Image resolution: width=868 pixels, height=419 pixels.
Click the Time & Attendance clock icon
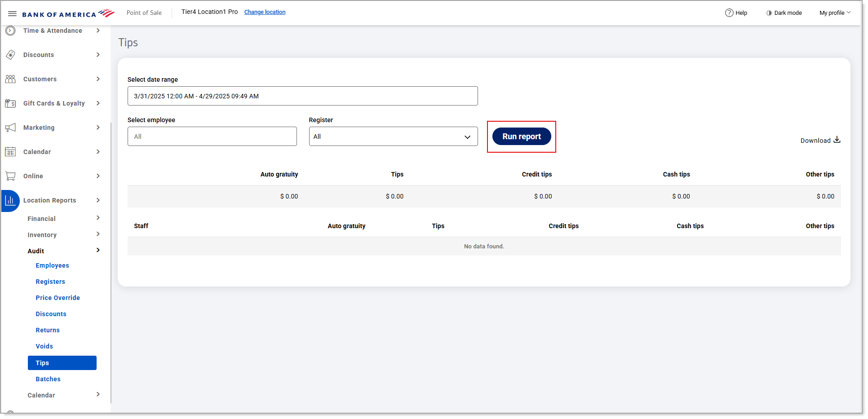[10, 31]
